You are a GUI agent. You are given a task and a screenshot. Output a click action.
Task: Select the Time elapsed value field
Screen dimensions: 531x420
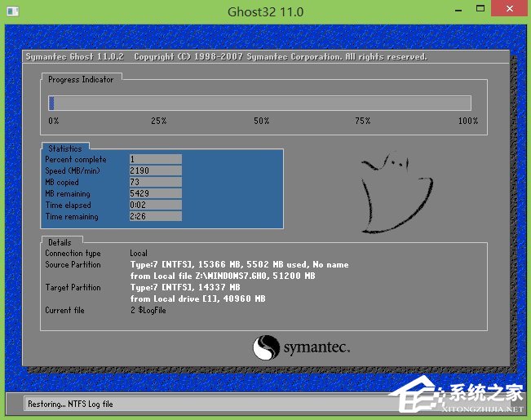[x=155, y=205]
